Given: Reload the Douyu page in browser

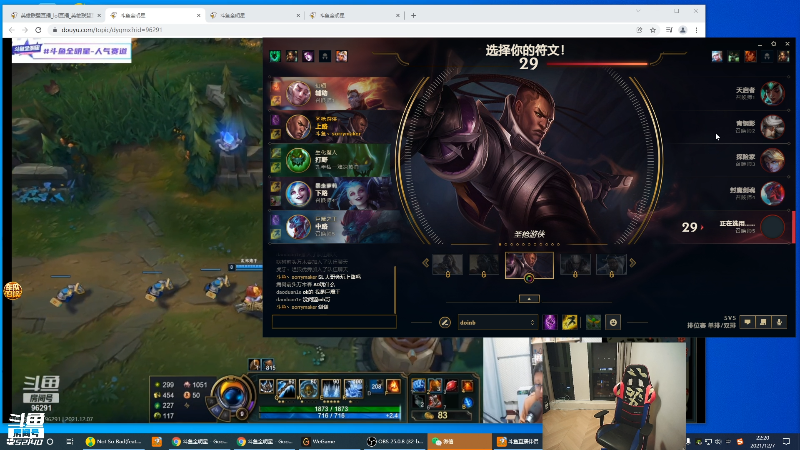Looking at the screenshot, I should pos(38,30).
